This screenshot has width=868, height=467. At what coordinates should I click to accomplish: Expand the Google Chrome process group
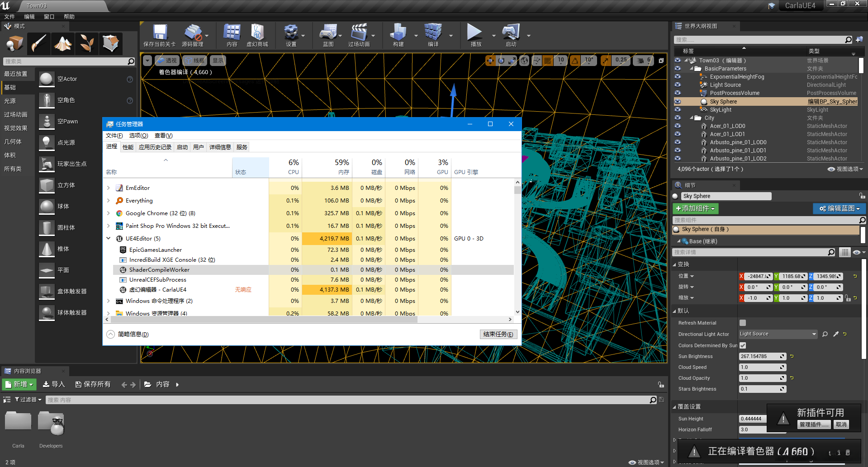point(109,213)
